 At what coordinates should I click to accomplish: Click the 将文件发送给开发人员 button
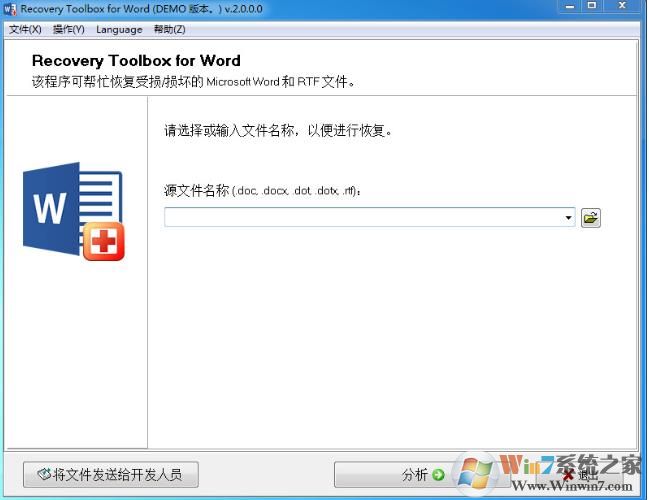click(111, 474)
